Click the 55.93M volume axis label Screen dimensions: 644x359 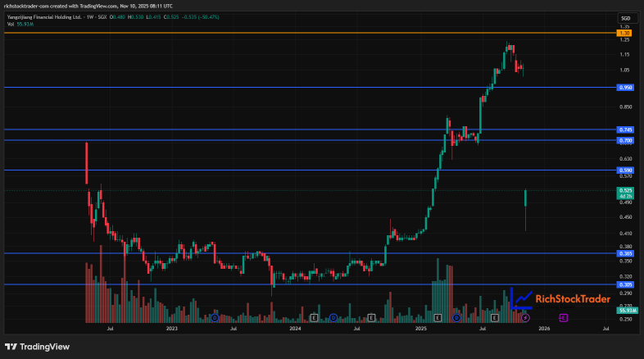(x=628, y=311)
